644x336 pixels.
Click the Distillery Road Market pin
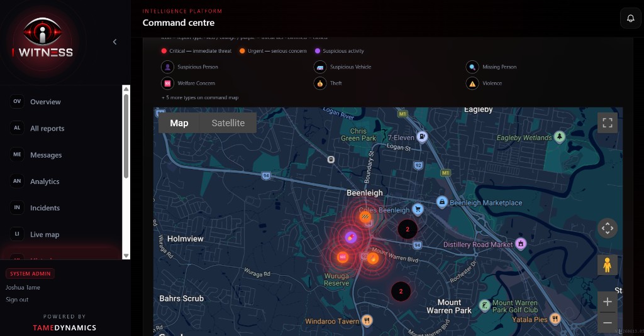click(x=521, y=244)
